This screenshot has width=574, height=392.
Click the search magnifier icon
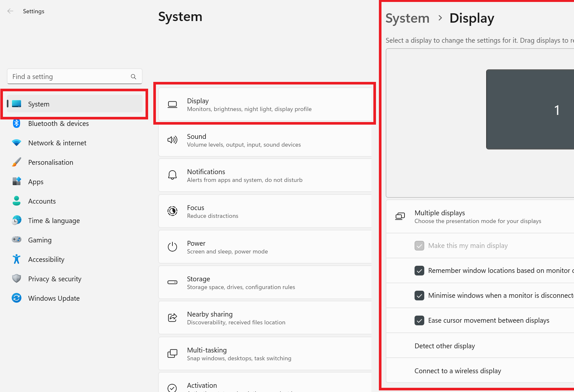133,77
